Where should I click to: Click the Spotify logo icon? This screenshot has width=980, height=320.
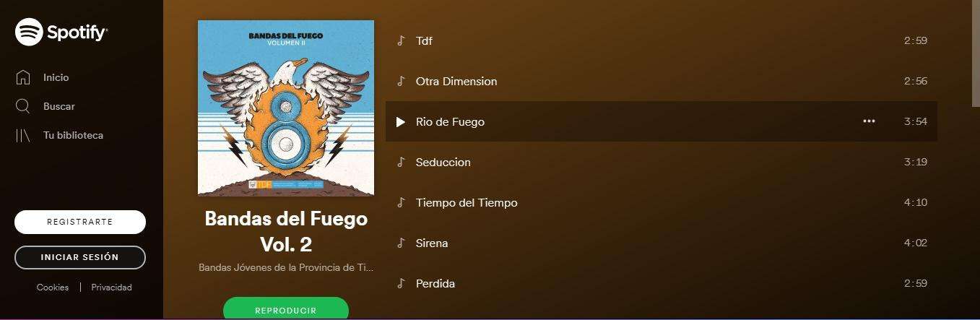point(29,32)
